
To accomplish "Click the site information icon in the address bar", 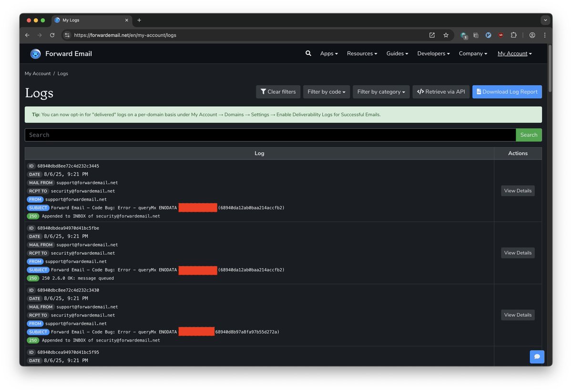I will 67,35.
